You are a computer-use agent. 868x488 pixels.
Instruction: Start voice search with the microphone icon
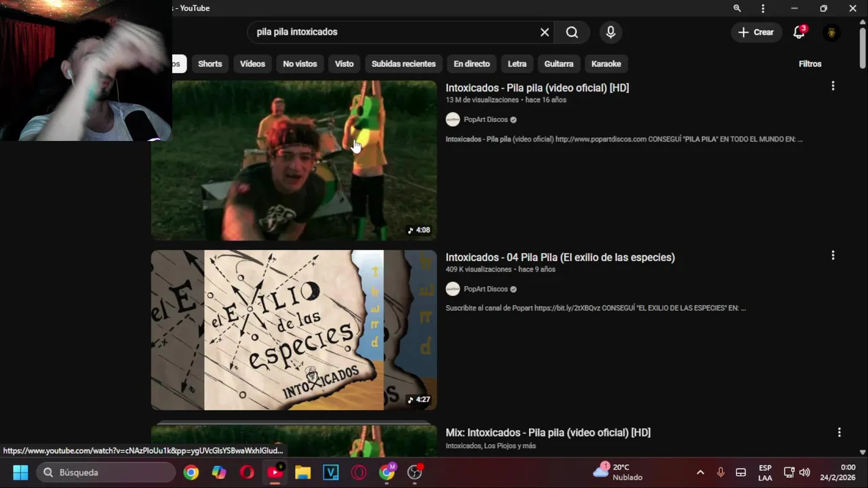[610, 32]
